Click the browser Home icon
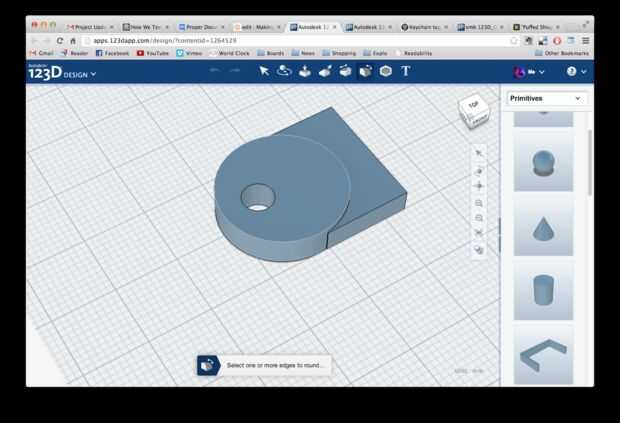 coord(73,40)
